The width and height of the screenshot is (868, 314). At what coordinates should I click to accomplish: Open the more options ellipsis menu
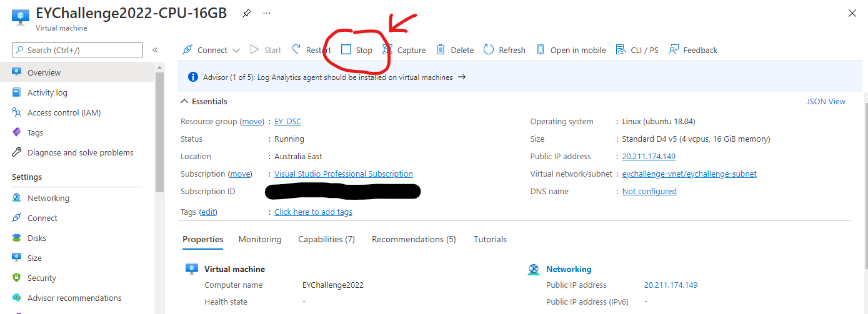(x=267, y=12)
